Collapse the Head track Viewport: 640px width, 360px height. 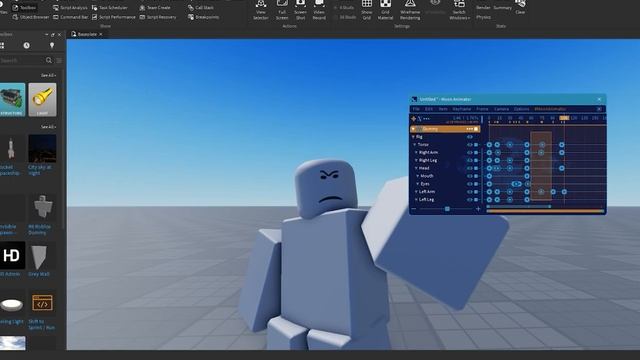click(416, 168)
